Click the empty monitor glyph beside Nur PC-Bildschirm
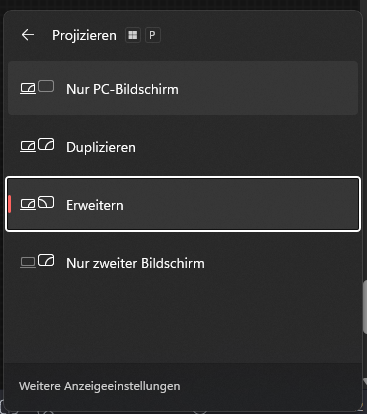367x414 pixels. (46, 86)
